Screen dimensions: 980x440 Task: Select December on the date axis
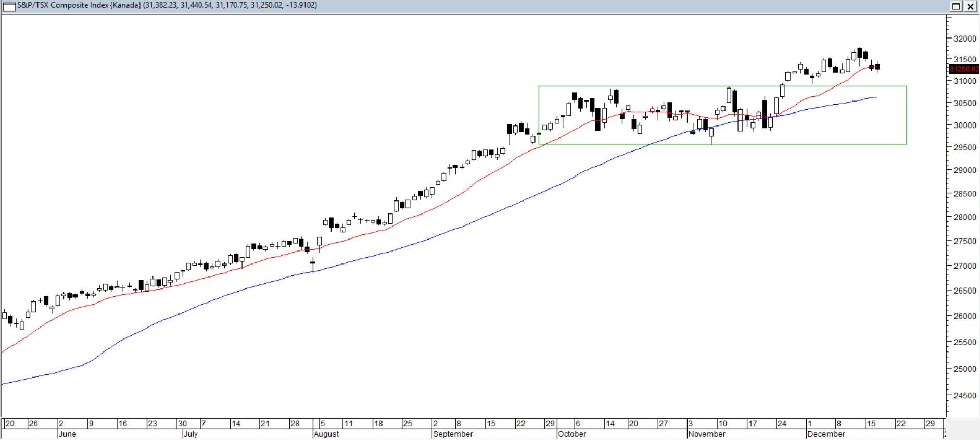826,434
